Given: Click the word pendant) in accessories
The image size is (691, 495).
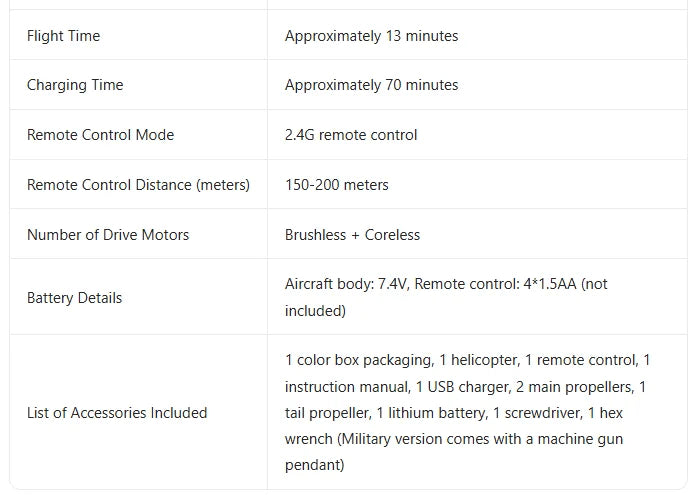Looking at the screenshot, I should point(315,465).
